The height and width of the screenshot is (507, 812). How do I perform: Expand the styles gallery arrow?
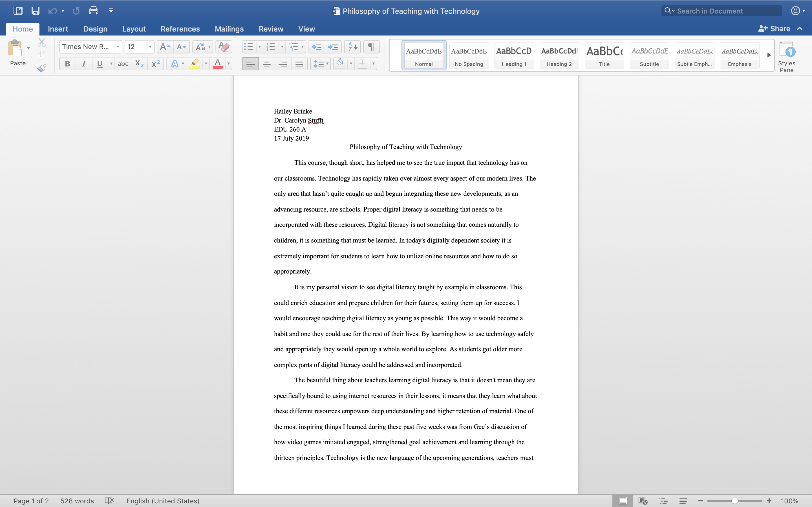[769, 55]
